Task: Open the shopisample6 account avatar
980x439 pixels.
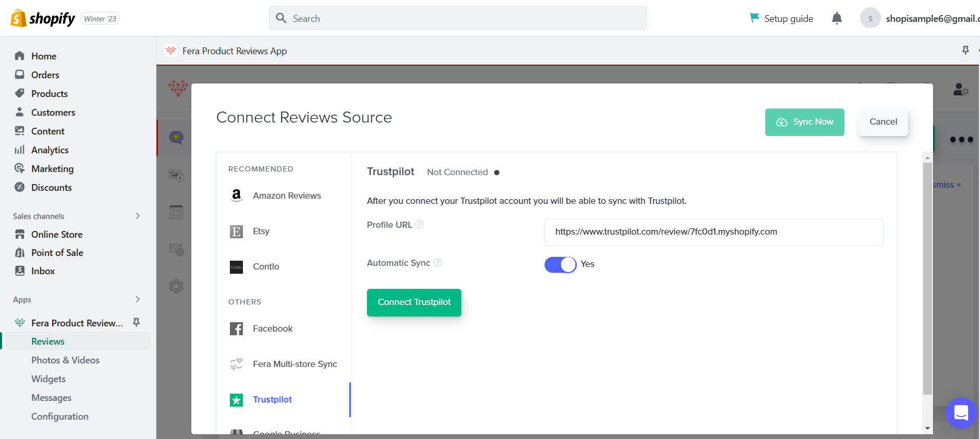Action: [x=870, y=18]
